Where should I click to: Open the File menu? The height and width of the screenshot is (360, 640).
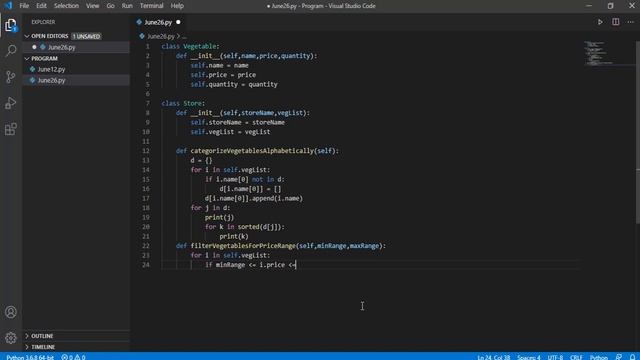(24, 6)
